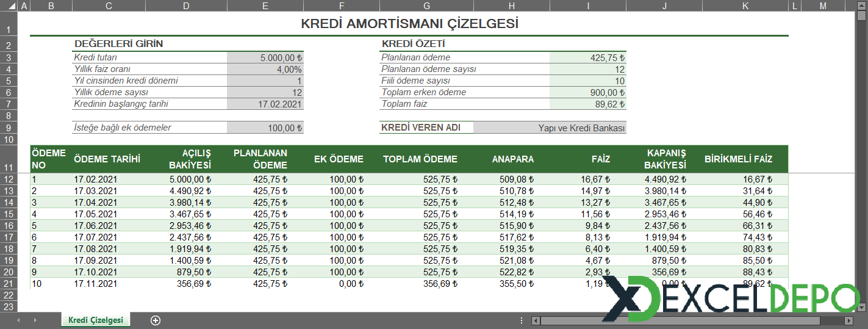868x329 pixels.
Task: Open the Kredi Çizelgesi sheet tab
Action: [96, 320]
